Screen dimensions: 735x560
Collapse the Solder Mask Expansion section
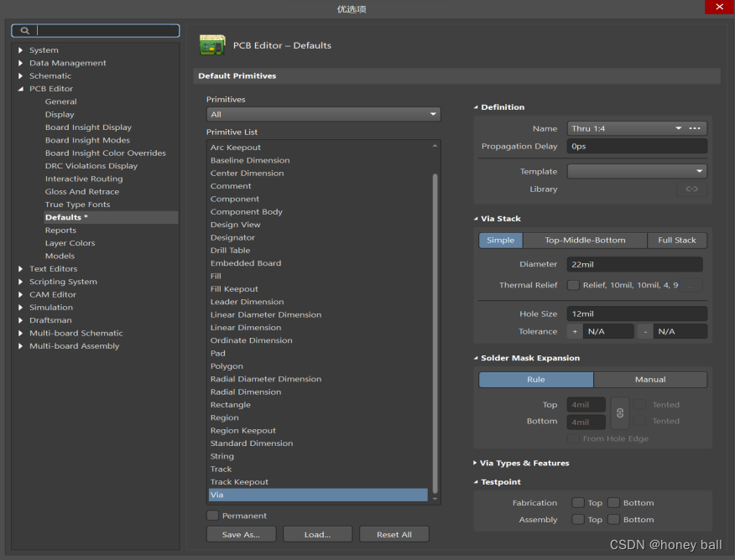pos(476,358)
